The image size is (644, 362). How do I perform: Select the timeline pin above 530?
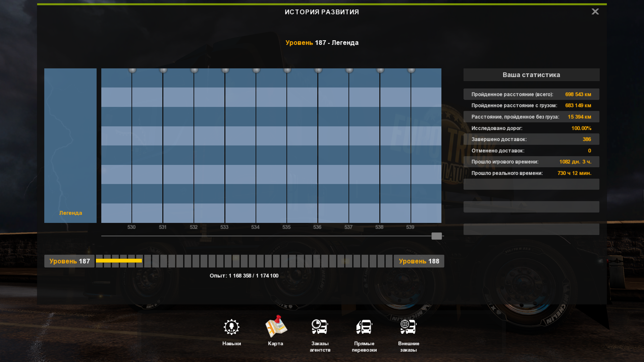tap(132, 70)
